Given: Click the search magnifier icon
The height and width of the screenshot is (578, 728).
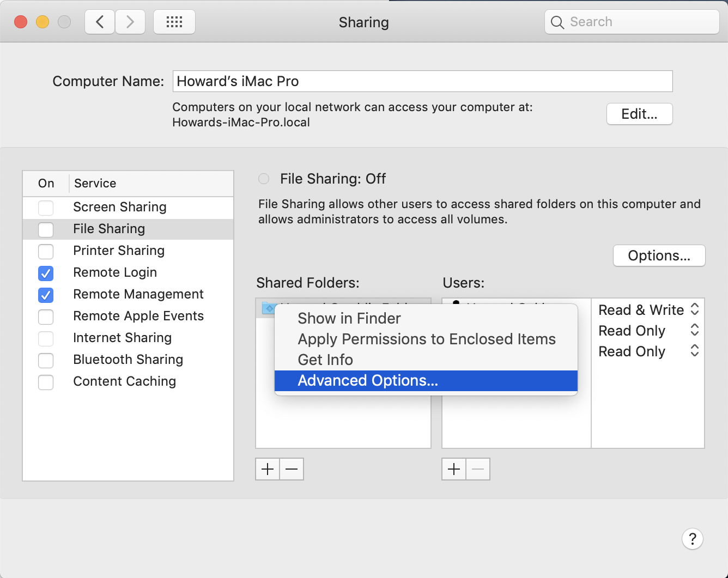Looking at the screenshot, I should (x=557, y=22).
